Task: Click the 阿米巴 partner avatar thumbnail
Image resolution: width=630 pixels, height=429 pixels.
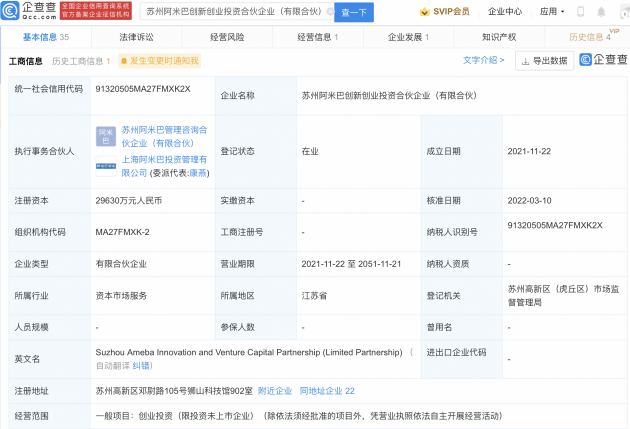Action: tap(106, 136)
